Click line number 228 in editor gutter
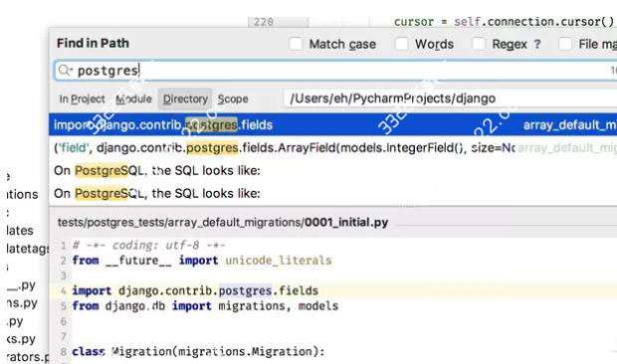Viewport: 617px width, 364px height. tap(264, 22)
